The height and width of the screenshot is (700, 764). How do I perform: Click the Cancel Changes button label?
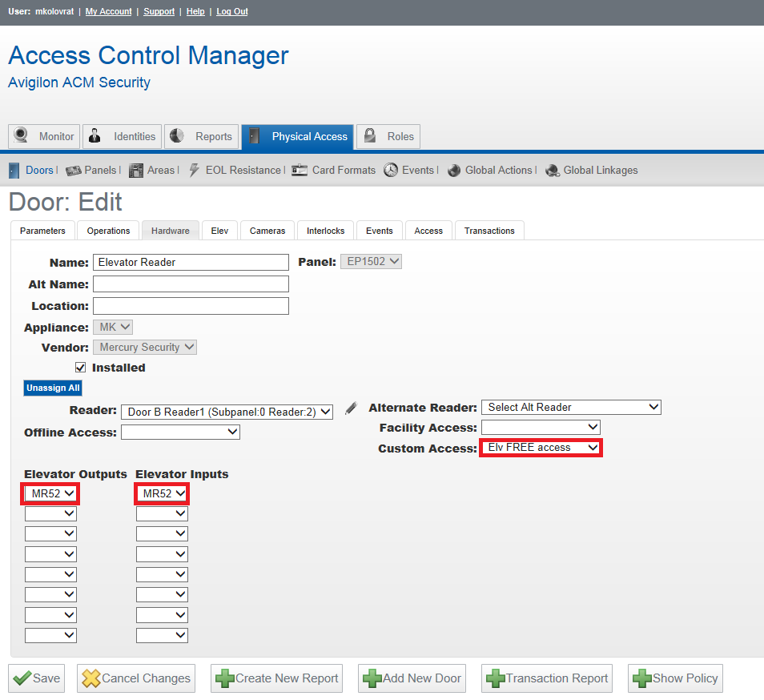pyautogui.click(x=146, y=678)
